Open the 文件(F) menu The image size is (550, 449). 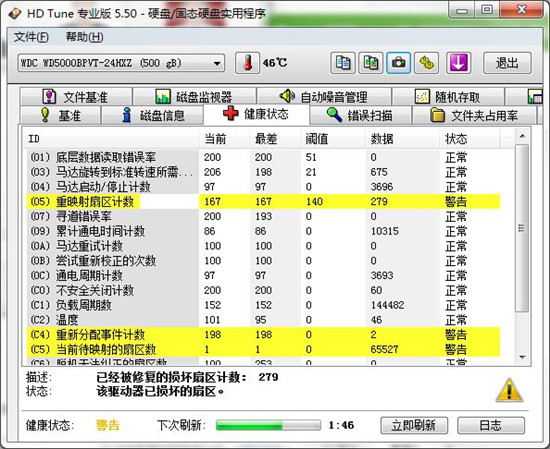(x=31, y=37)
